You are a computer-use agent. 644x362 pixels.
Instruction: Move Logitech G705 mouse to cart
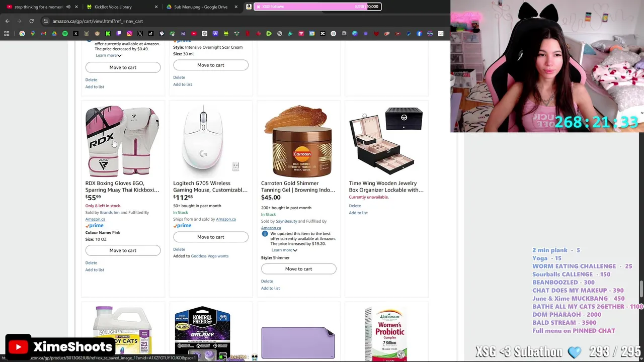211,237
